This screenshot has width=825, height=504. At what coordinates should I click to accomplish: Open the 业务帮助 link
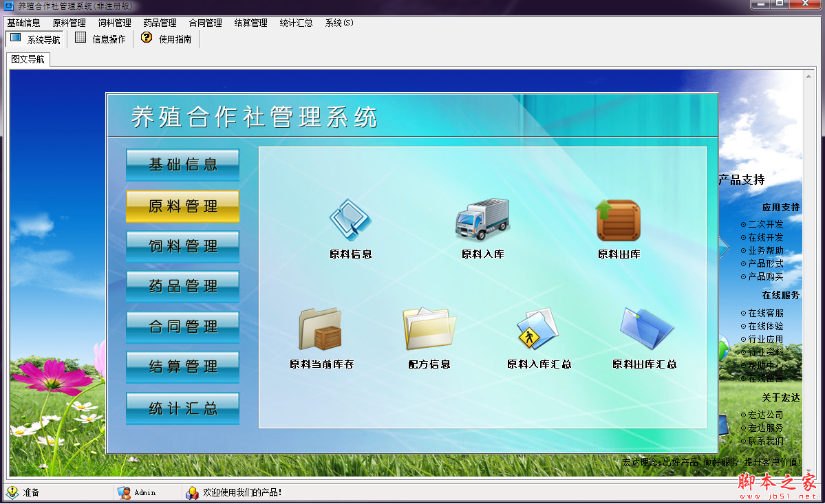[x=766, y=251]
